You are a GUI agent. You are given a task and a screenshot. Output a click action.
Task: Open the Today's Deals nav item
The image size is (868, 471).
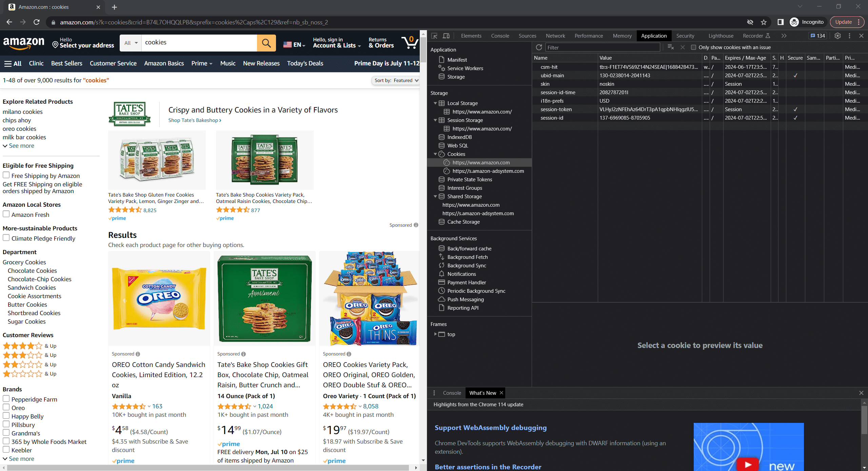pos(305,64)
